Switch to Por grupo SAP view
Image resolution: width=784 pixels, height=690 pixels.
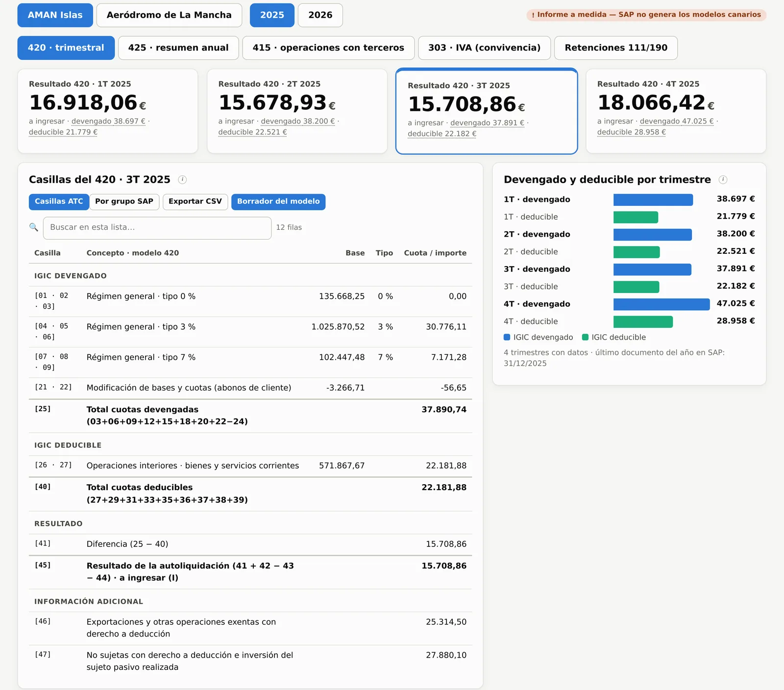coord(124,201)
